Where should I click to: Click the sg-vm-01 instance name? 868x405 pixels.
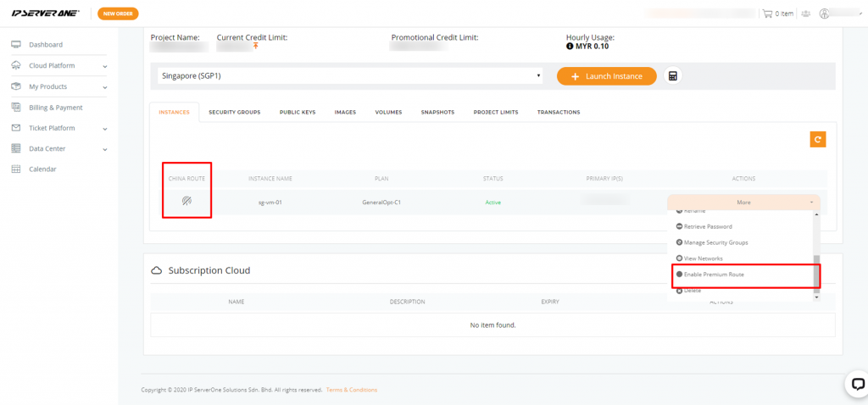coord(270,202)
